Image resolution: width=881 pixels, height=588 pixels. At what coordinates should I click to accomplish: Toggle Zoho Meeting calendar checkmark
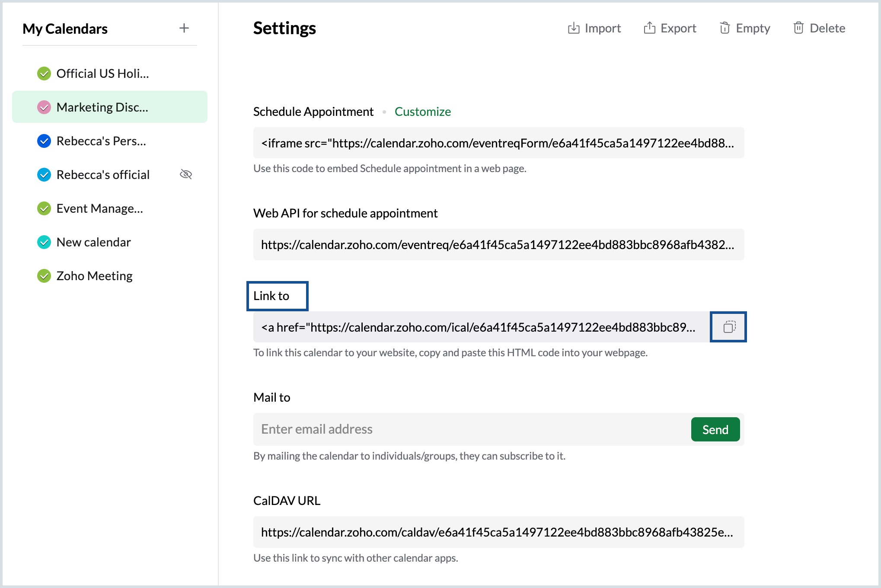pyautogui.click(x=44, y=276)
